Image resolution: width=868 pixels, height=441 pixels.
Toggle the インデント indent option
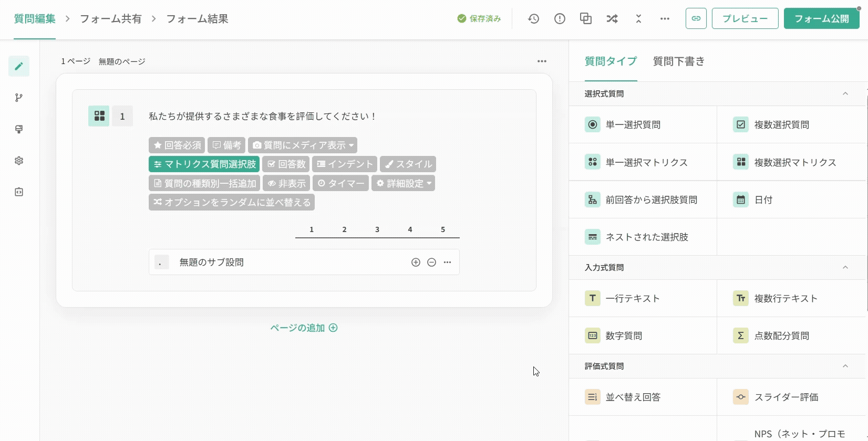pos(345,164)
